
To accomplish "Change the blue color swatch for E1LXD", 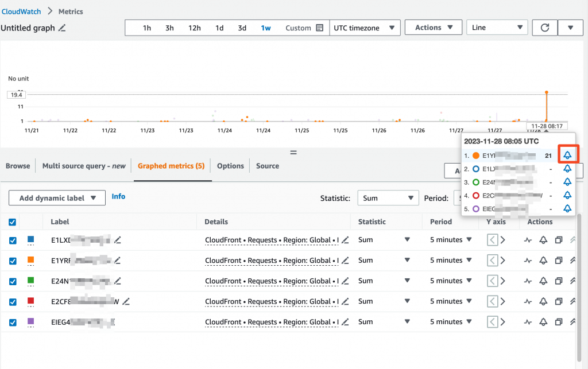I will pos(31,239).
